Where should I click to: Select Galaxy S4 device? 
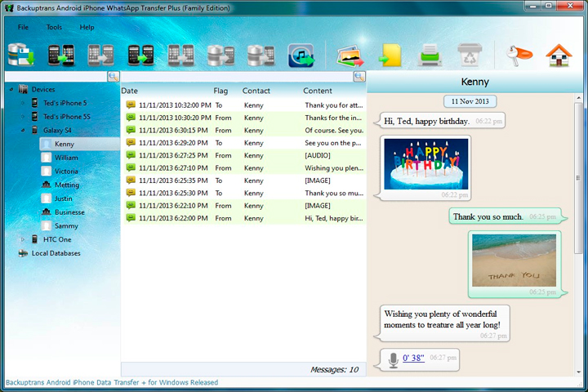57,130
